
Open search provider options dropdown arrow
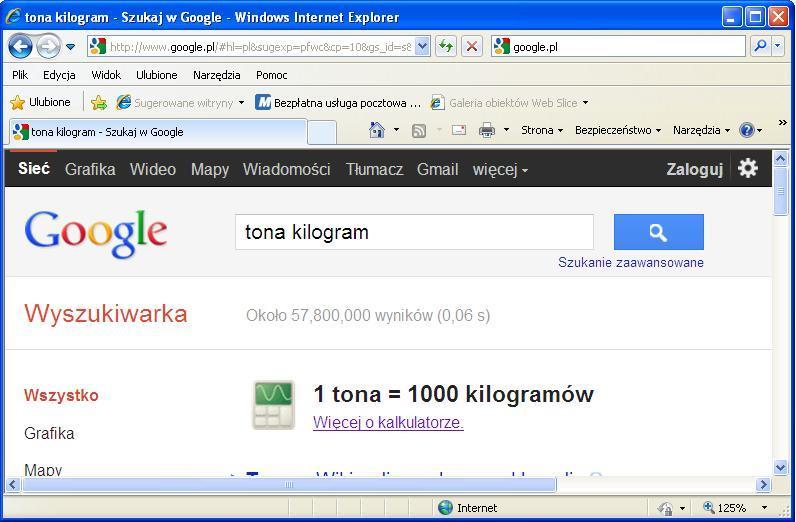tap(778, 47)
